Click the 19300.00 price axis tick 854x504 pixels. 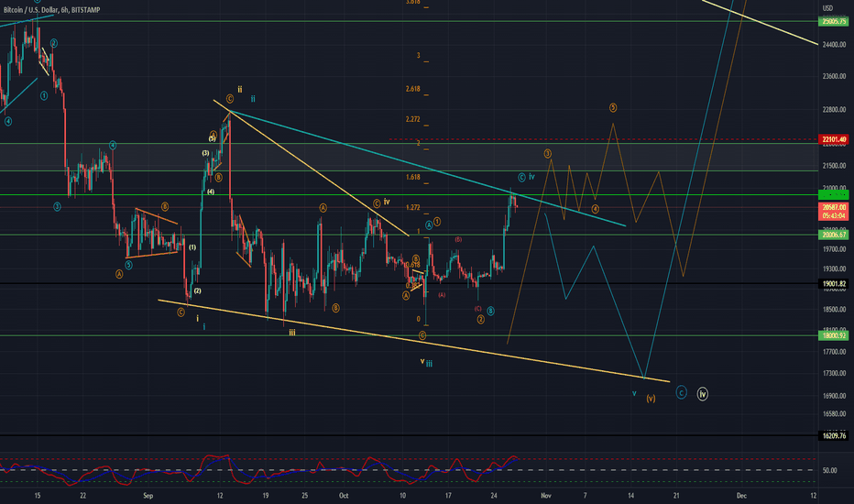tap(834, 268)
